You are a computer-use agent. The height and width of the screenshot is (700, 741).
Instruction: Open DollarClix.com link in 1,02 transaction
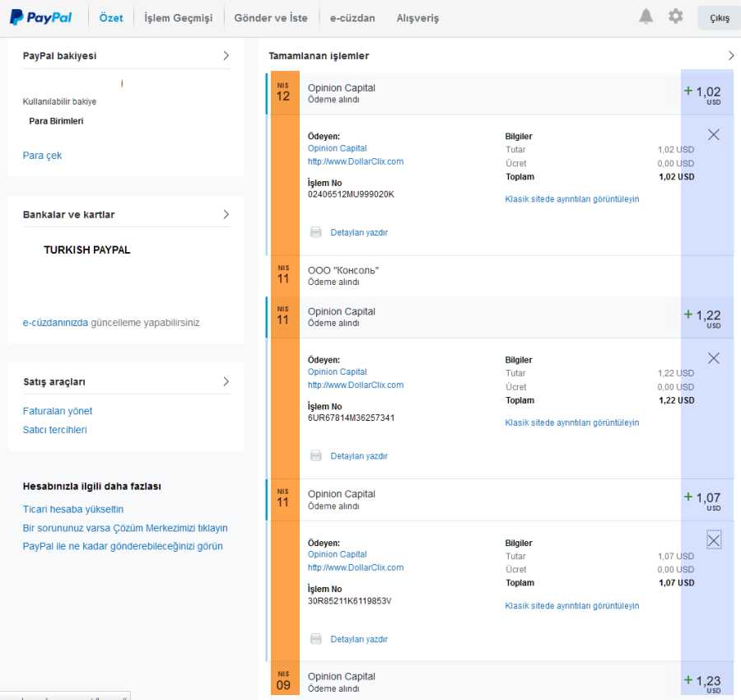[x=356, y=161]
